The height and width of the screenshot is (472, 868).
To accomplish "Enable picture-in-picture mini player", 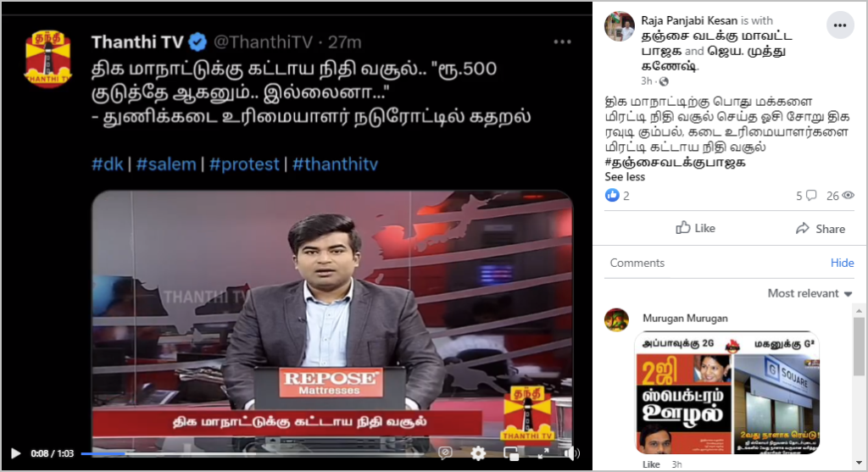I will (511, 453).
